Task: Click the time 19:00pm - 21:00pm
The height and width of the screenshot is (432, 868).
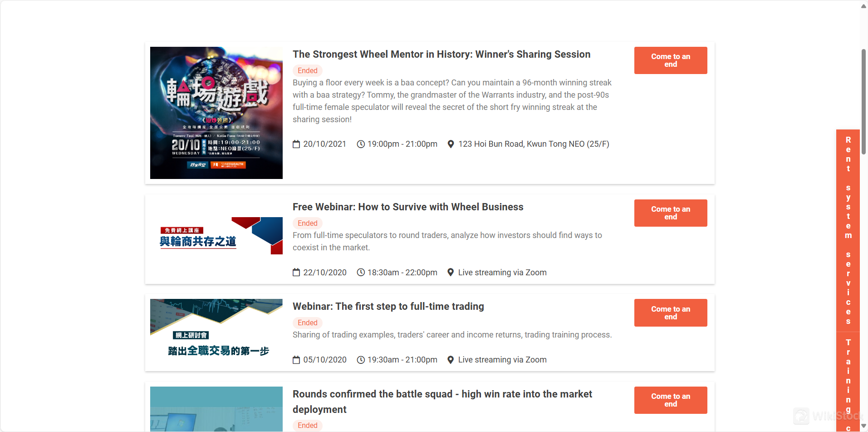Action: click(x=402, y=144)
